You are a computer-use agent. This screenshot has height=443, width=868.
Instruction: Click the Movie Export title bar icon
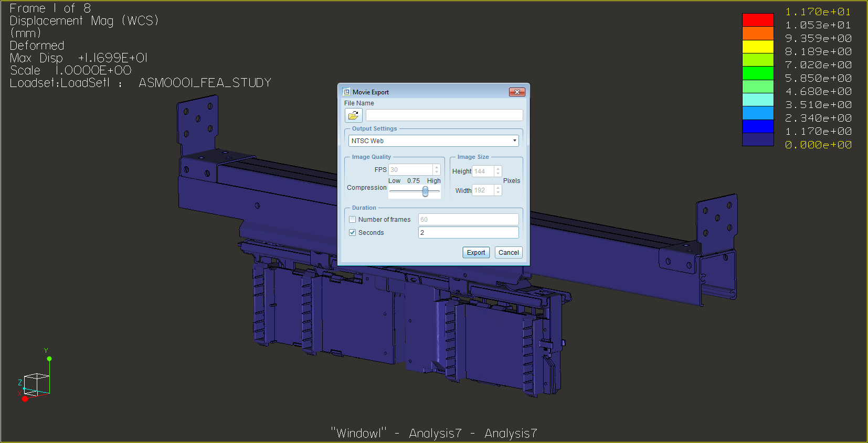click(x=346, y=92)
